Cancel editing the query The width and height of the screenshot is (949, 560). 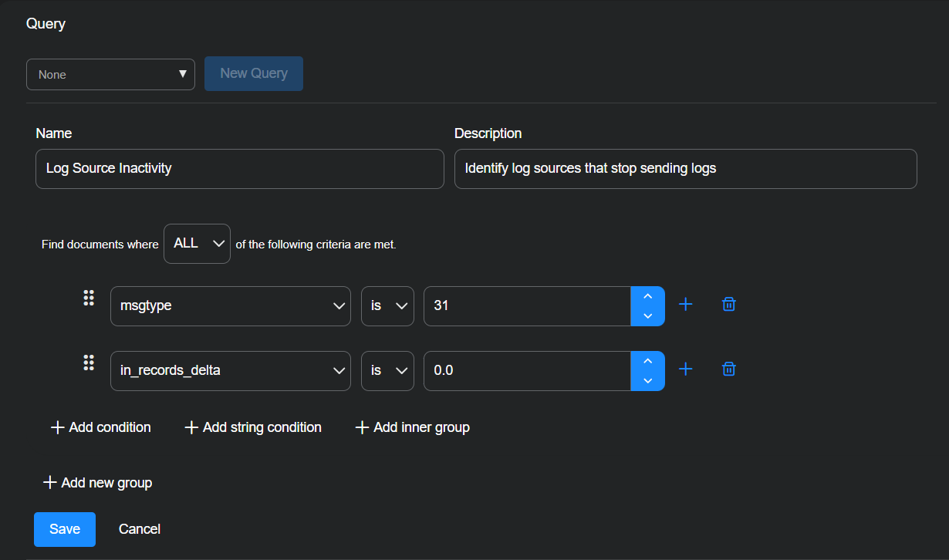click(139, 528)
